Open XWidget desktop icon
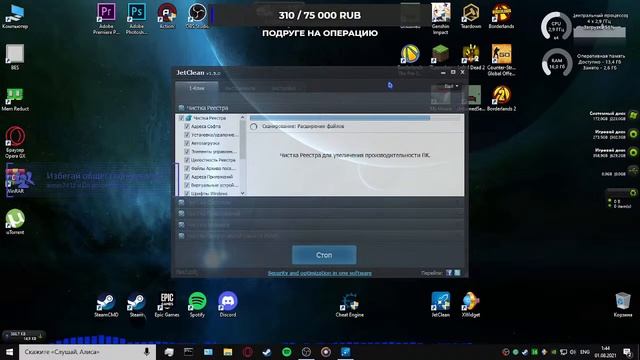640x360 pixels. click(471, 304)
